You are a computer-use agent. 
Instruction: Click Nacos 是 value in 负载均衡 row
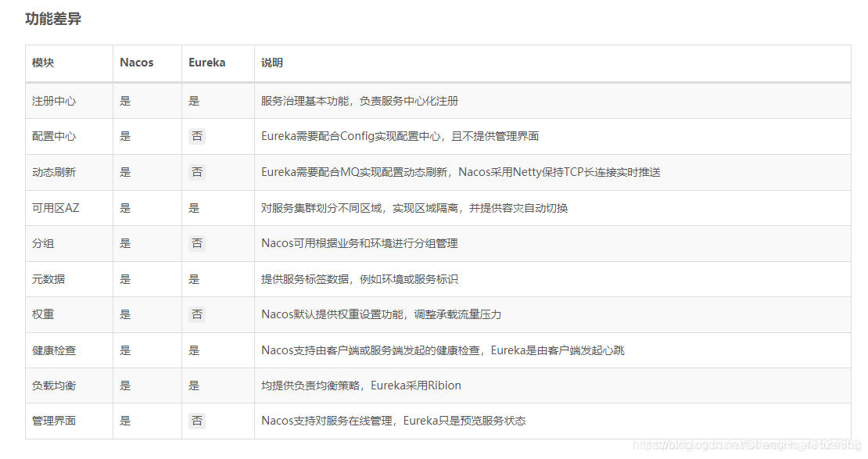125,385
